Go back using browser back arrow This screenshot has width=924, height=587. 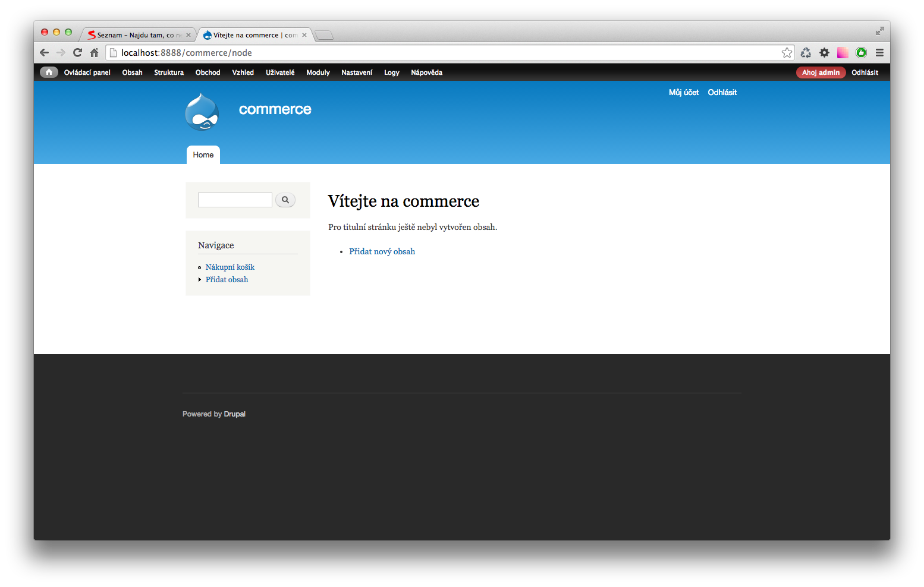(x=44, y=53)
